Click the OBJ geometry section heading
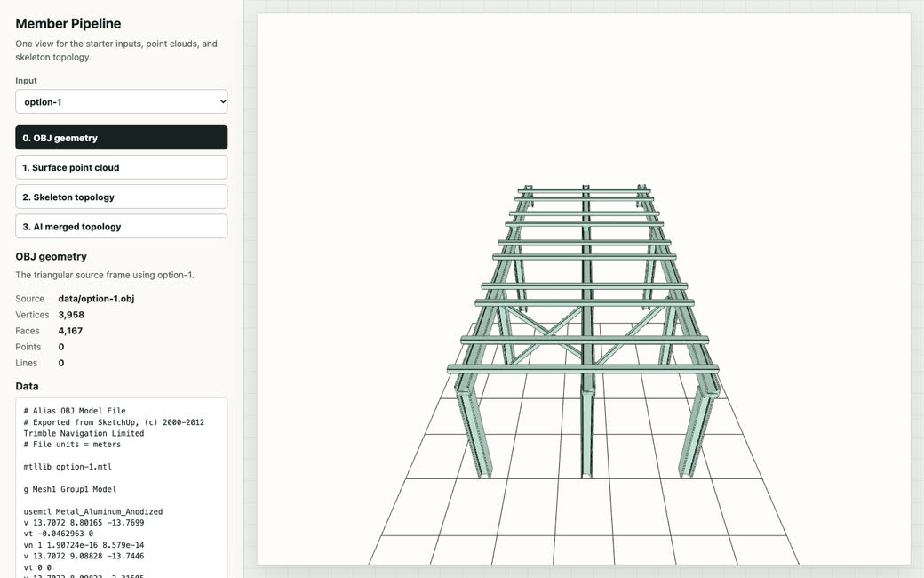The image size is (924, 578). click(51, 256)
